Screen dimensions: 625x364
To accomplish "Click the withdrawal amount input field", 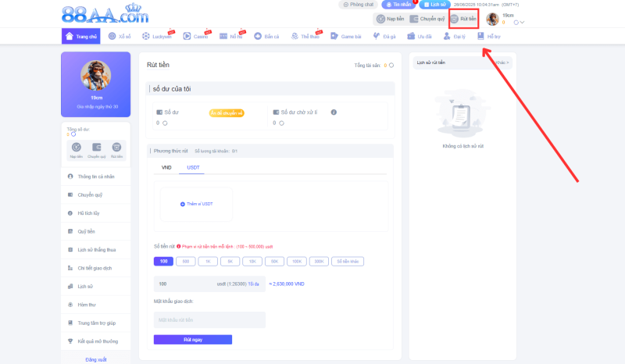I will [209, 284].
